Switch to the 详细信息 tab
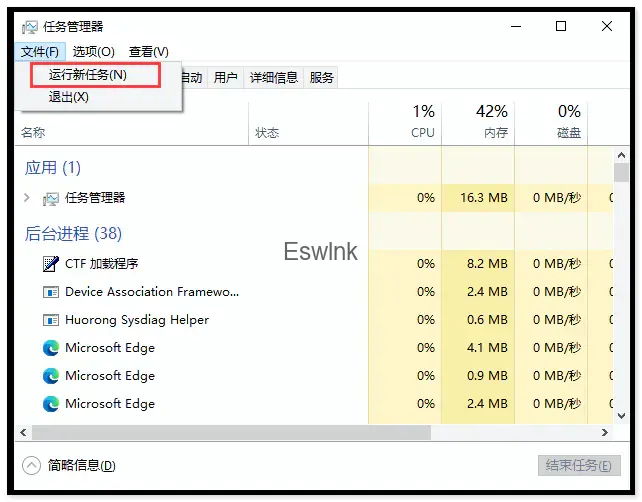The width and height of the screenshot is (642, 502). pyautogui.click(x=274, y=78)
